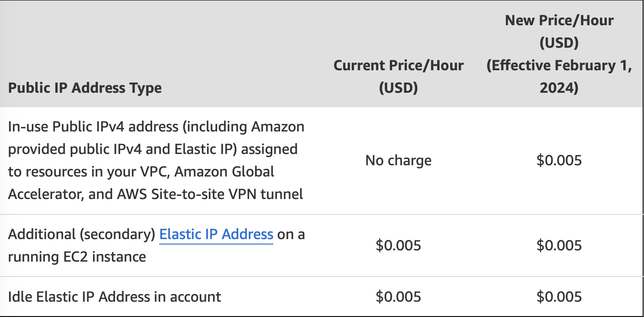Click the Additional (secondary) row text
Image resolution: width=644 pixels, height=317 pixels.
tap(157, 245)
